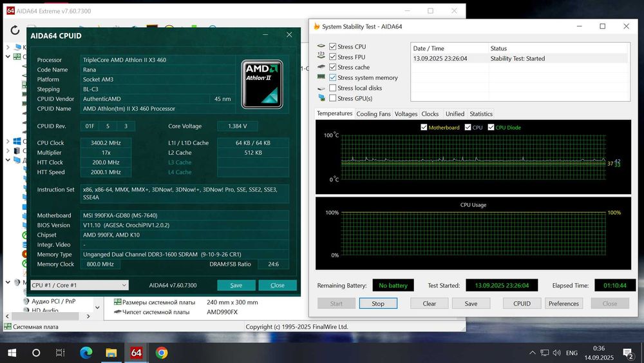Image resolution: width=644 pixels, height=363 pixels.
Task: Click the Clear button in Stability Test
Action: click(x=429, y=304)
